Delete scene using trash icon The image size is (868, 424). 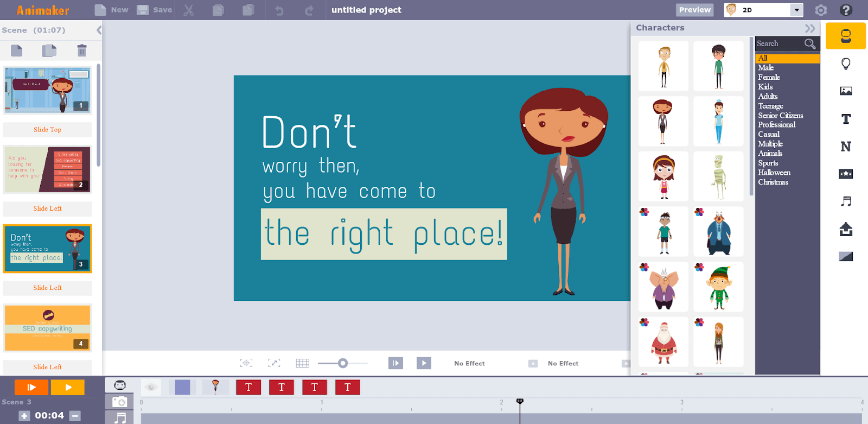point(82,50)
